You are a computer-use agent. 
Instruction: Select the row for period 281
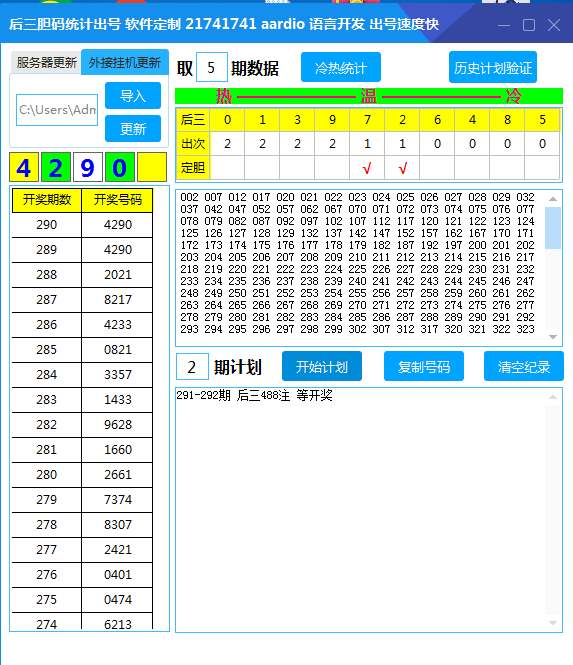[82, 450]
